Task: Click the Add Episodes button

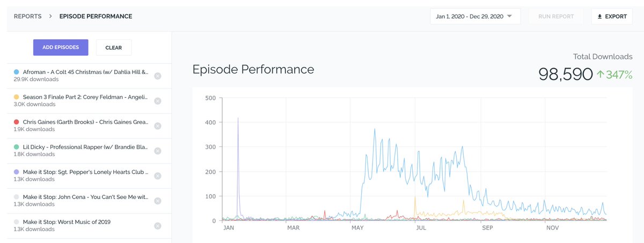Action: [x=61, y=47]
